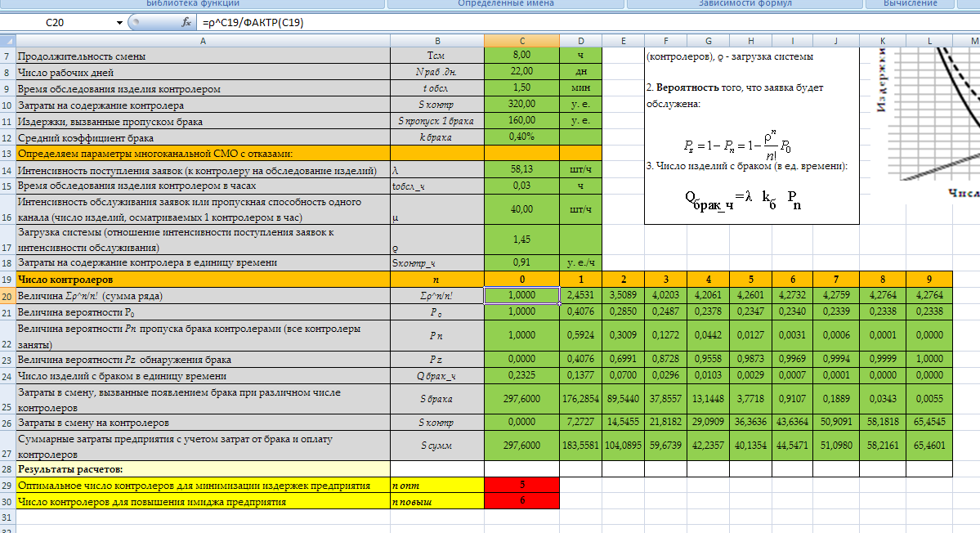Click cell 'Продолжительность смены'
The height and width of the screenshot is (533, 980).
pyautogui.click(x=204, y=56)
